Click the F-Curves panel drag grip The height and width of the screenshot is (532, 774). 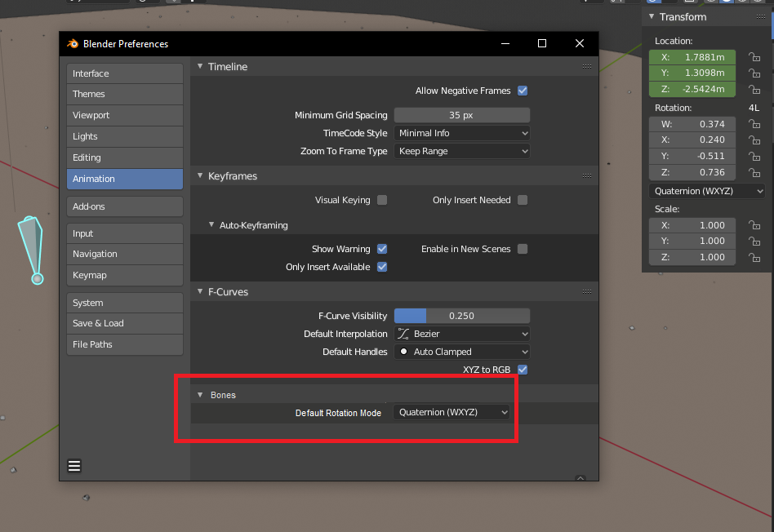pyautogui.click(x=587, y=291)
